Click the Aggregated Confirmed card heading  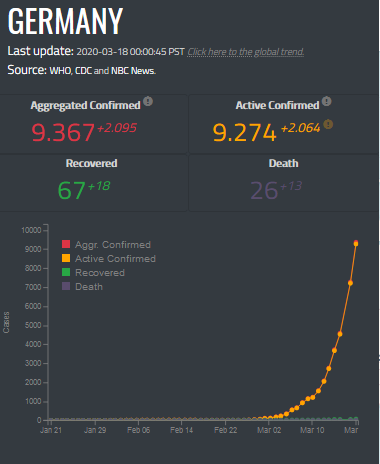pyautogui.click(x=85, y=105)
